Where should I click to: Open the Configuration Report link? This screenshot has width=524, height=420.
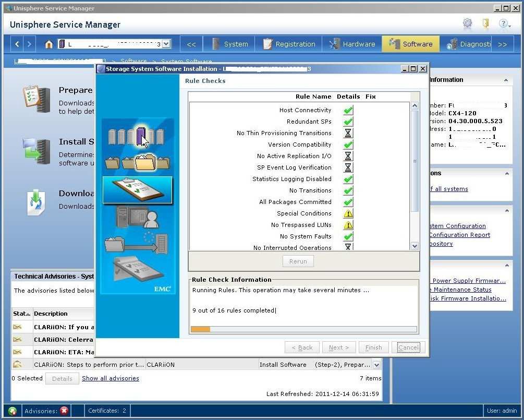[460, 235]
